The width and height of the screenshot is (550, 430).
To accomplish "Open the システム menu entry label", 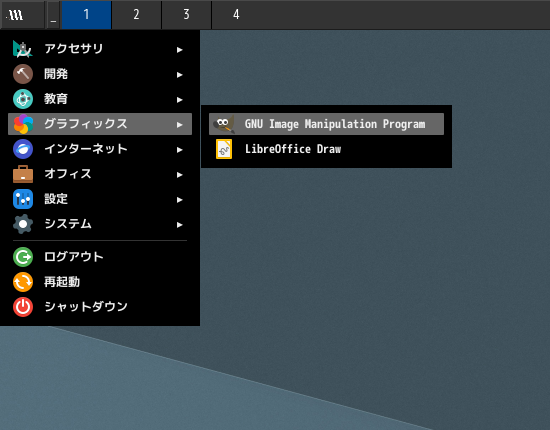I will [x=68, y=224].
